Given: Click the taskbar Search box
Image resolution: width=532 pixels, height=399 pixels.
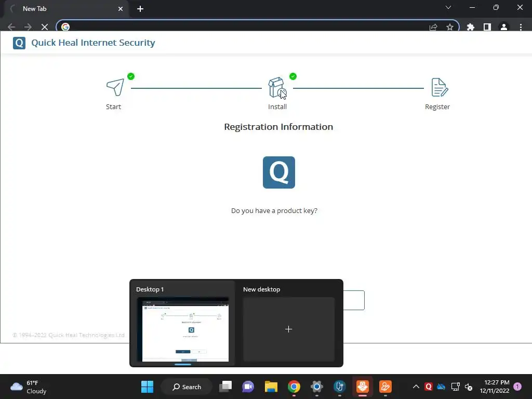Looking at the screenshot, I should (187, 387).
